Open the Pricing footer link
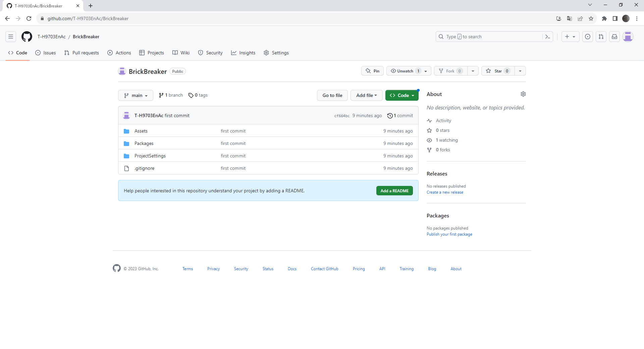Screen dimensions: 644x349 point(359,269)
